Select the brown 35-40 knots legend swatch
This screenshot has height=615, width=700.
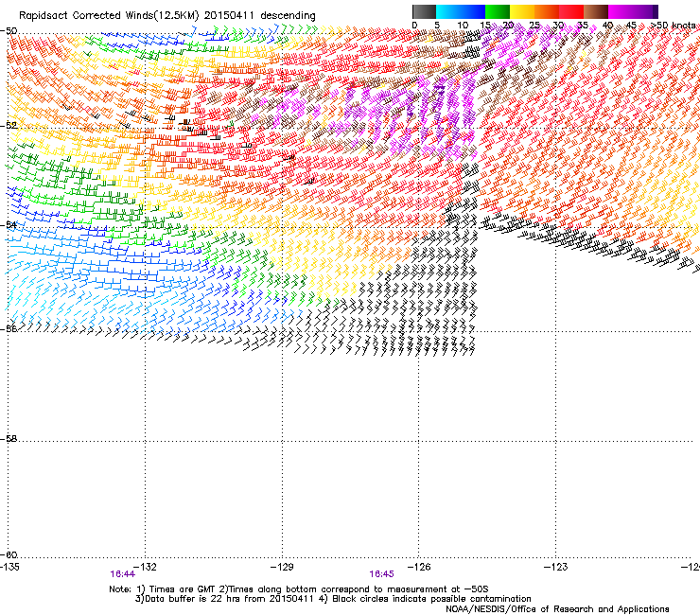click(596, 11)
